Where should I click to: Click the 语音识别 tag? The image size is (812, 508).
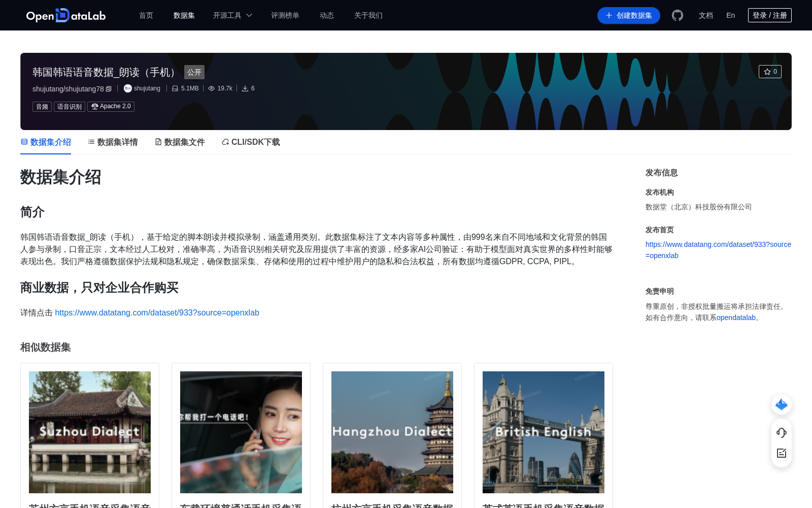pyautogui.click(x=70, y=107)
